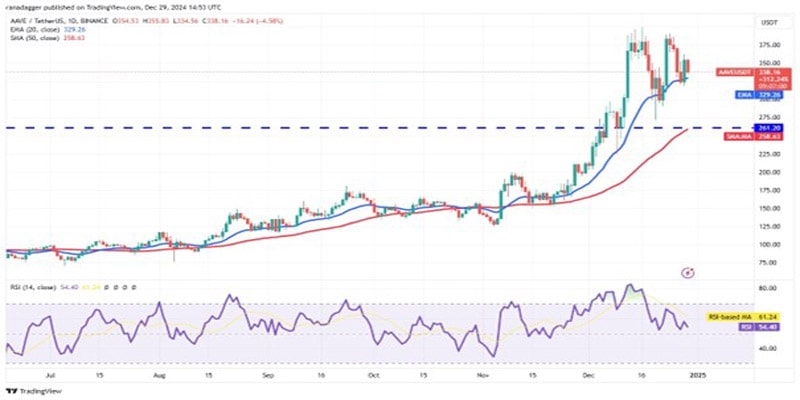
Task: Click the circular event marker icon above the RSI pane
Action: [x=688, y=273]
